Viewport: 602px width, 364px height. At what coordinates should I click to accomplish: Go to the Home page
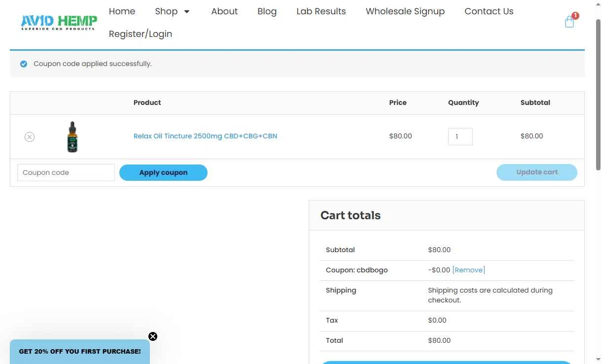[122, 11]
